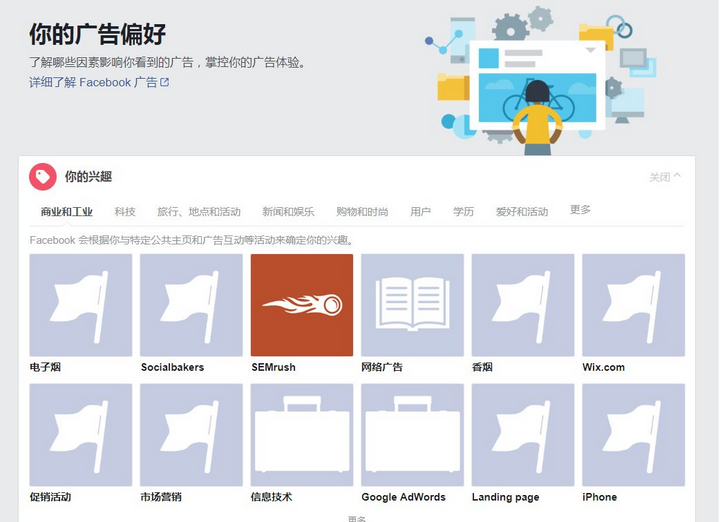Select the 信息技术 briefcase icon tile
720x522 pixels.
302,435
